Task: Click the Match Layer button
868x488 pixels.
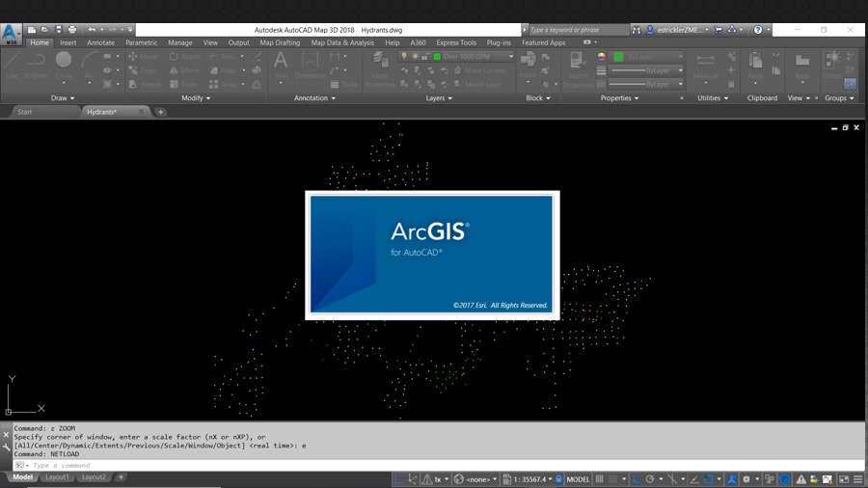Action: click(x=477, y=84)
